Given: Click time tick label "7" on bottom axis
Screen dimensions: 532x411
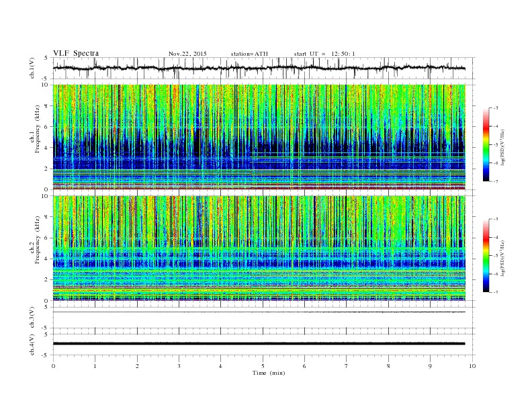Looking at the screenshot, I should 346,366.
